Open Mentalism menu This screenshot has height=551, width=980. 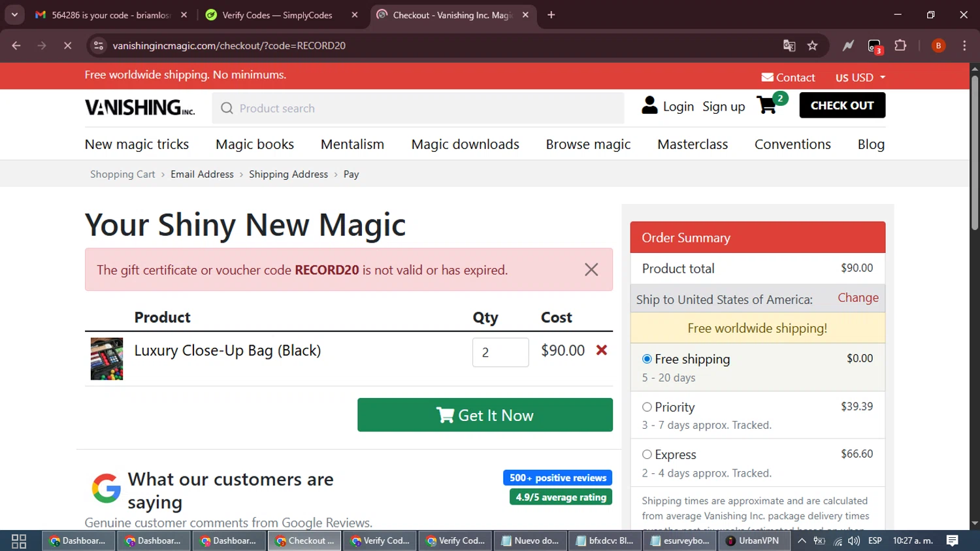click(x=352, y=144)
